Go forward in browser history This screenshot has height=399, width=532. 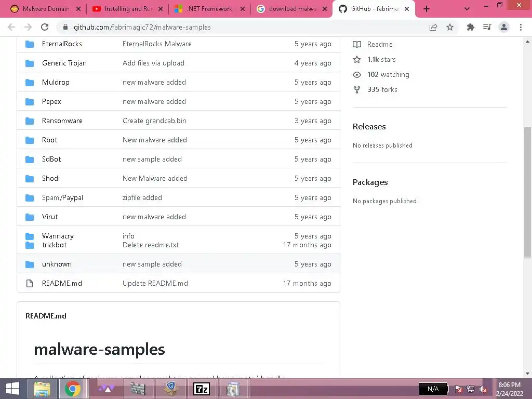pyautogui.click(x=28, y=27)
